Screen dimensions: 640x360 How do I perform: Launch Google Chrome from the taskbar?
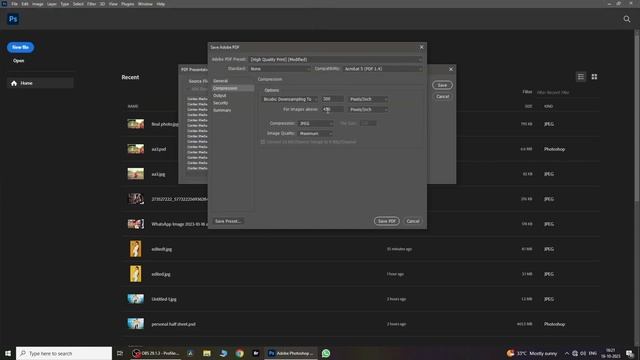240,353
